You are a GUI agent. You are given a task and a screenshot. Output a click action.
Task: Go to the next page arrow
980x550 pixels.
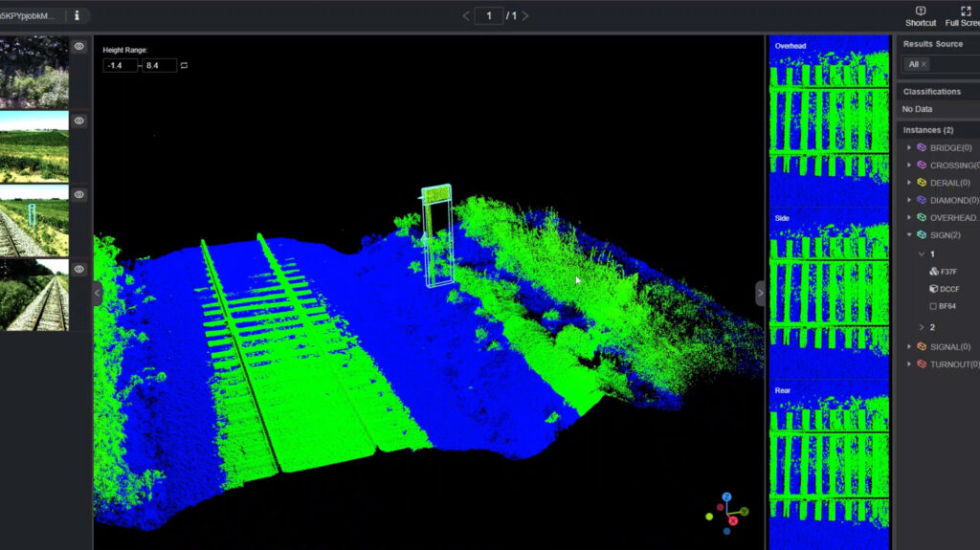pyautogui.click(x=524, y=15)
